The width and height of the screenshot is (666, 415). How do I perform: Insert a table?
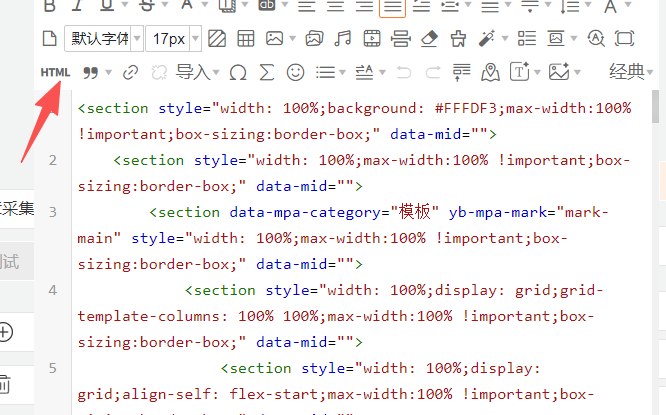[245, 39]
